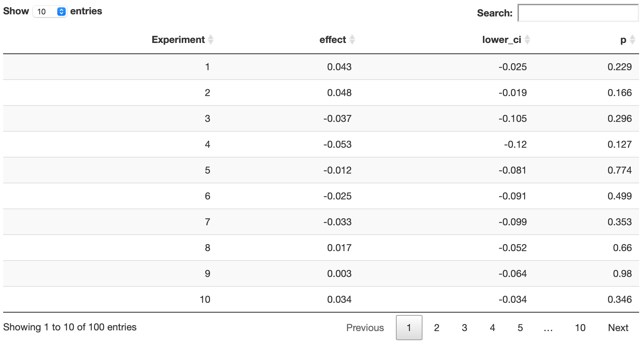Click the p column sort icon
This screenshot has width=644, height=344.
point(632,40)
